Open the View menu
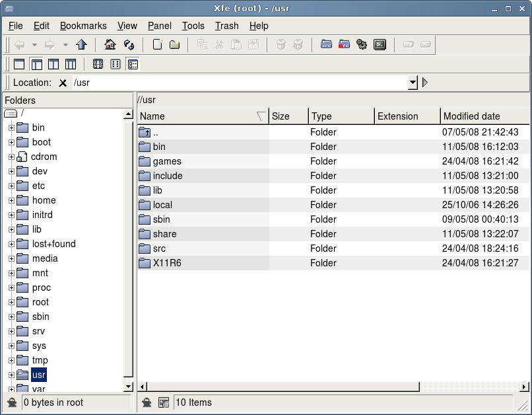 point(127,26)
